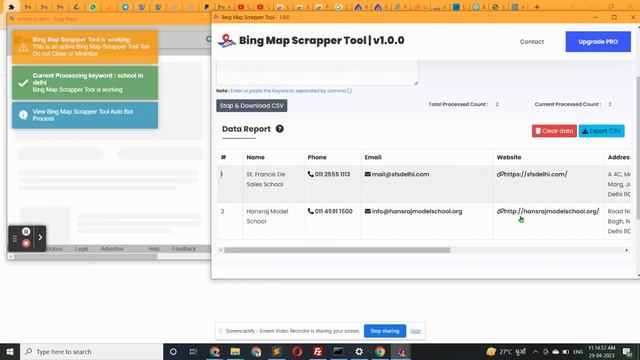The image size is (640, 360).
Task: Open the notification center icon
Action: 627,351
